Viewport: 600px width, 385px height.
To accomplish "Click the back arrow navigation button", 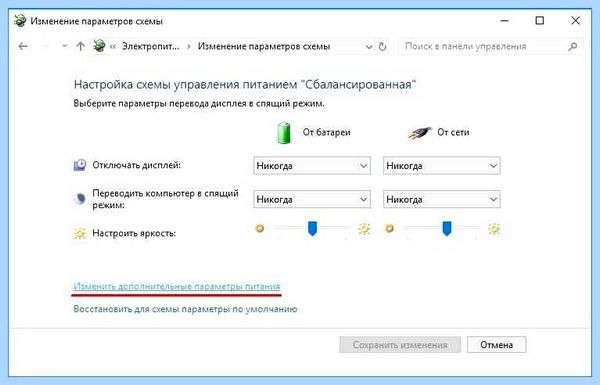I will tap(23, 47).
